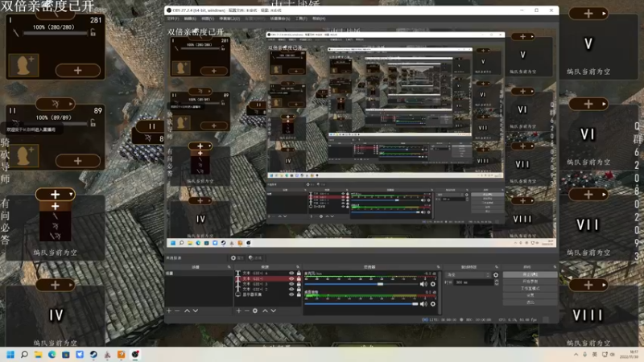Hide the 文本 (GDI+) 4 source
The height and width of the screenshot is (362, 644).
coord(291,273)
